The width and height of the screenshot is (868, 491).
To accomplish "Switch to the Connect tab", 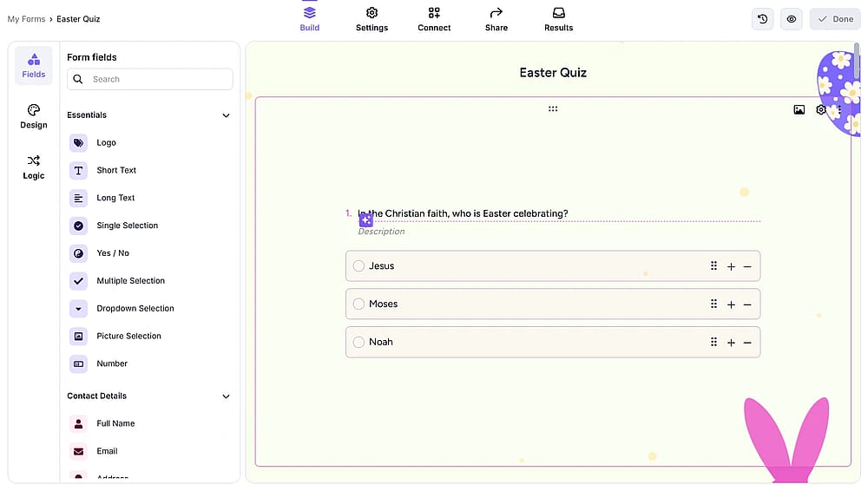I will tap(434, 19).
